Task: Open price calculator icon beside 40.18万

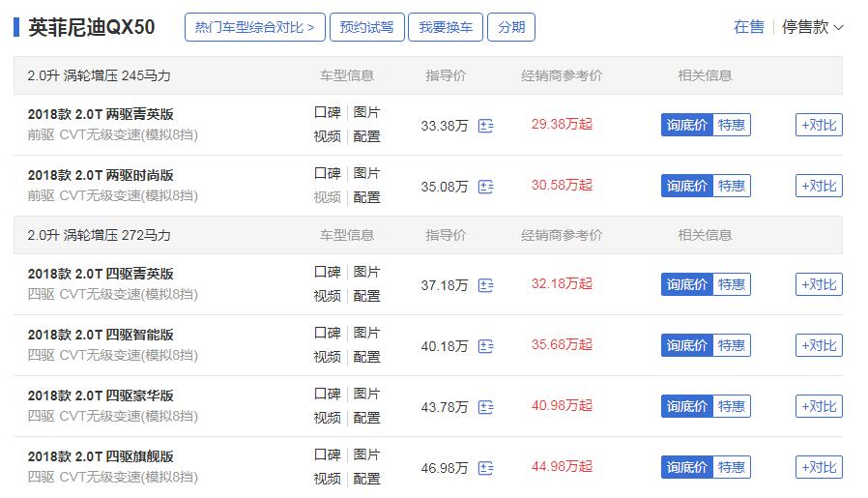Action: coord(485,346)
